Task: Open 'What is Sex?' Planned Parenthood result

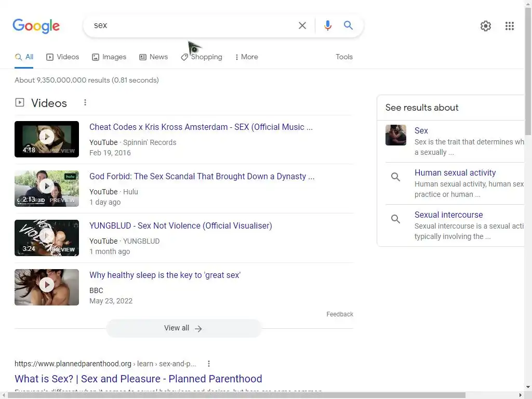Action: 138,379
